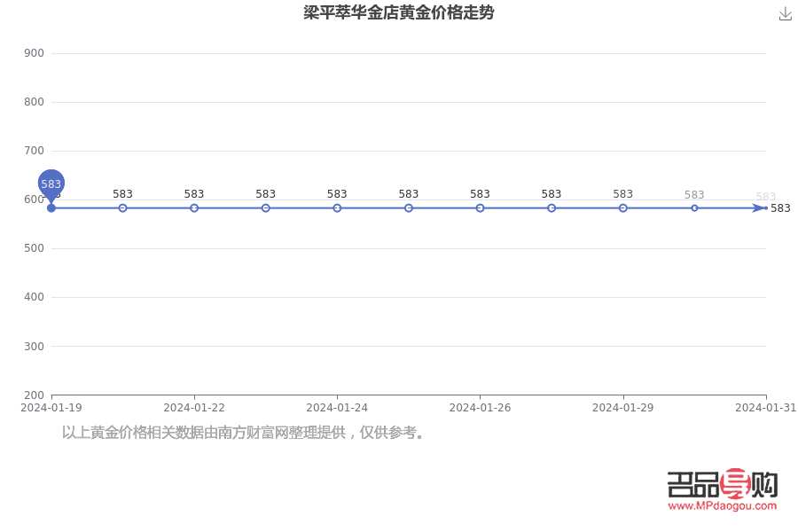Select the filled start dot at 2024-01-19

(51, 207)
